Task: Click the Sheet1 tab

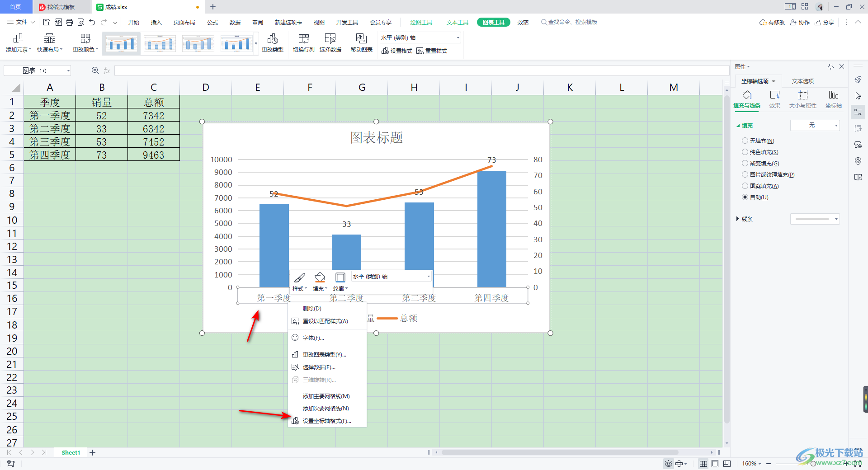Action: (x=71, y=452)
